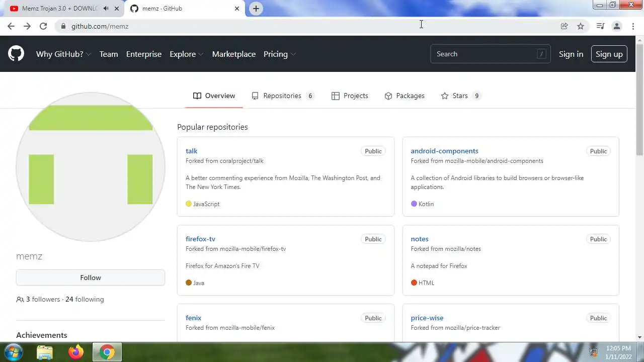Click the memz profile avatar image
This screenshot has width=644, height=362.
[91, 166]
